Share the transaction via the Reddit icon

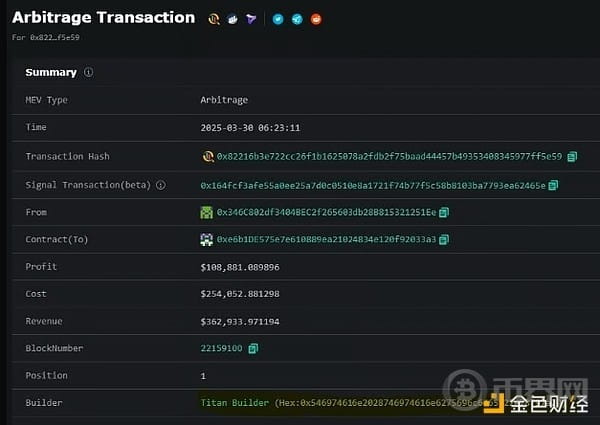(x=316, y=19)
